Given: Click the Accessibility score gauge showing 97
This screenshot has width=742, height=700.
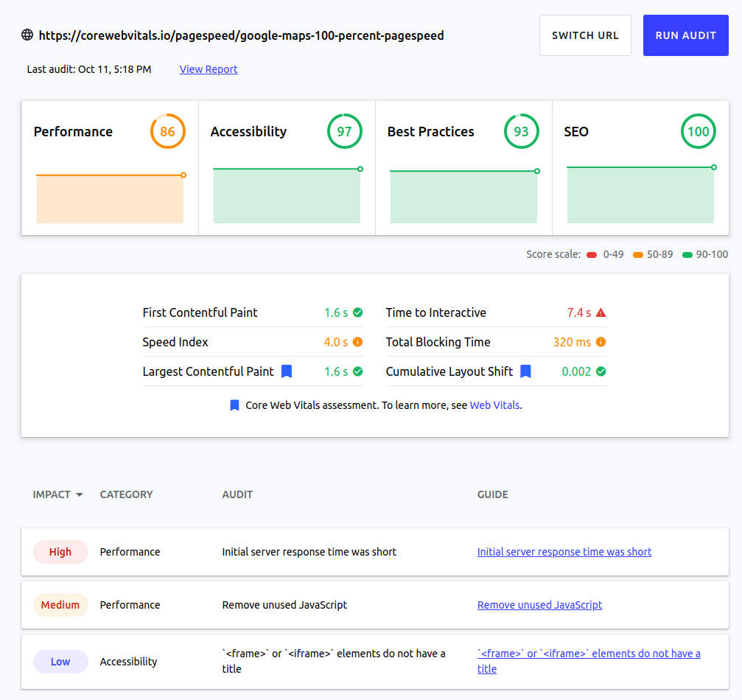Looking at the screenshot, I should (x=344, y=132).
